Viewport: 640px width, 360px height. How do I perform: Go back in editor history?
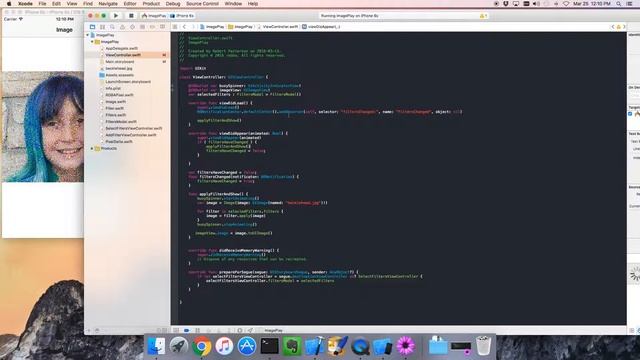point(184,27)
